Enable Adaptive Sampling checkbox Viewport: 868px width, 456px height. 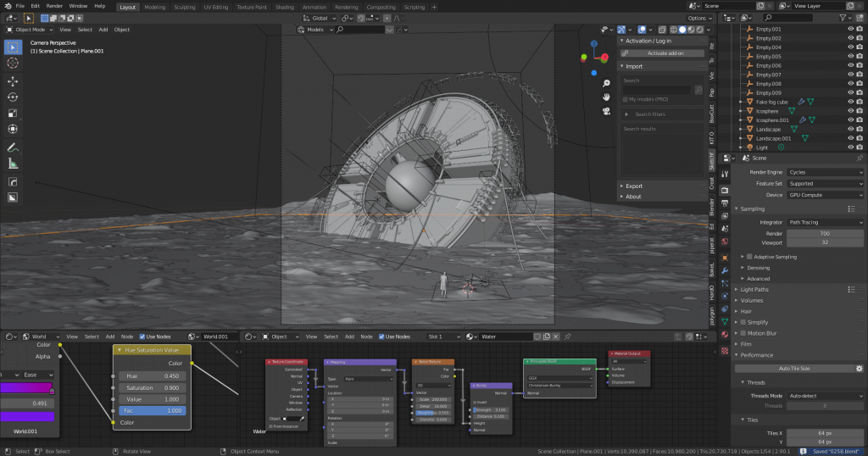pos(749,257)
